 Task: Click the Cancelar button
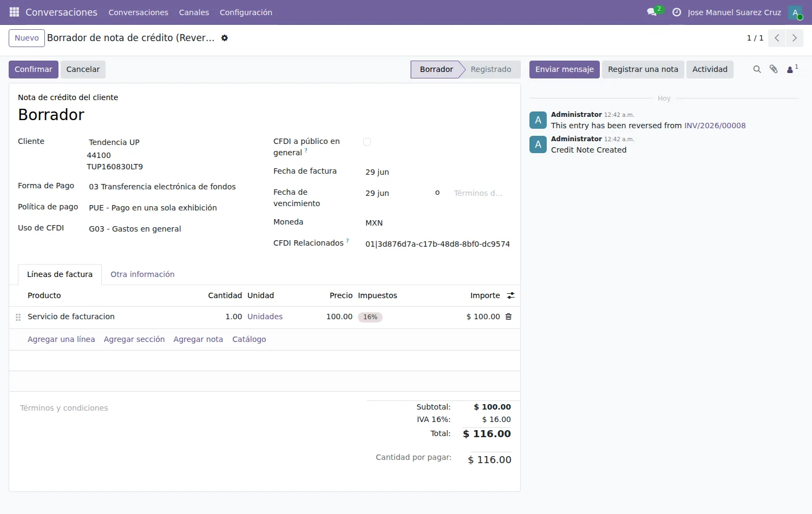tap(83, 69)
